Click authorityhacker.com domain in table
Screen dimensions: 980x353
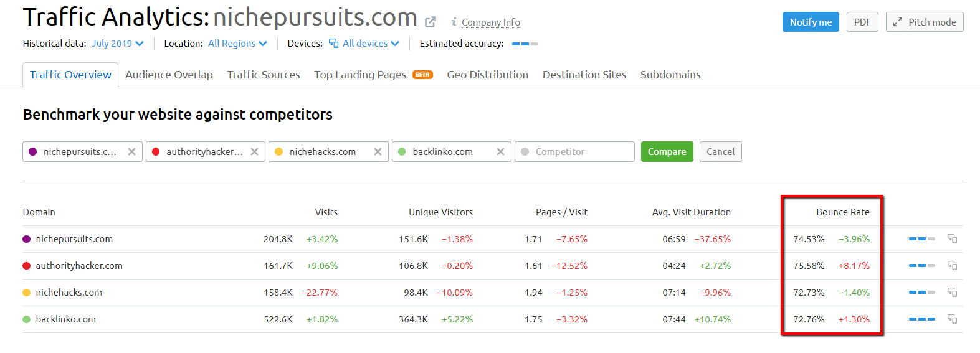click(x=79, y=266)
